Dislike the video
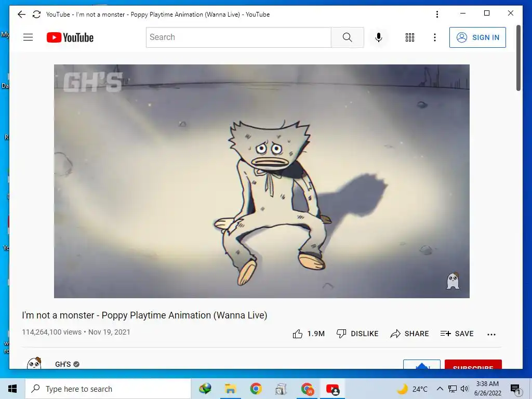 tap(357, 334)
